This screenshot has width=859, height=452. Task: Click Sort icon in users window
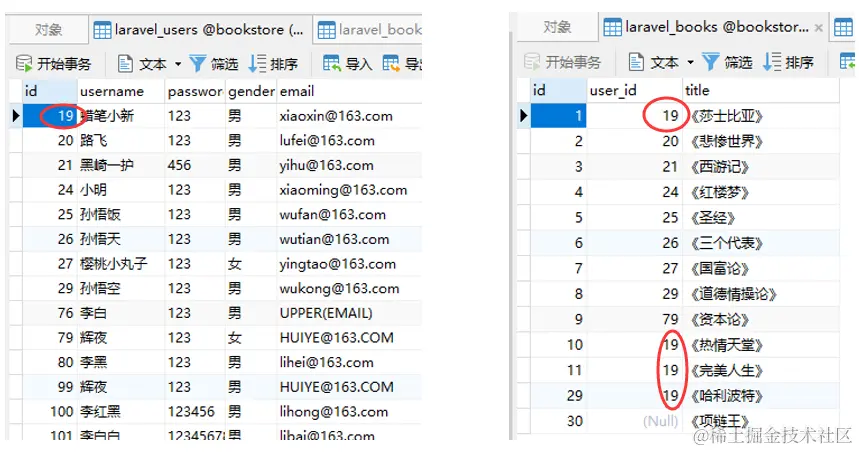click(x=257, y=64)
